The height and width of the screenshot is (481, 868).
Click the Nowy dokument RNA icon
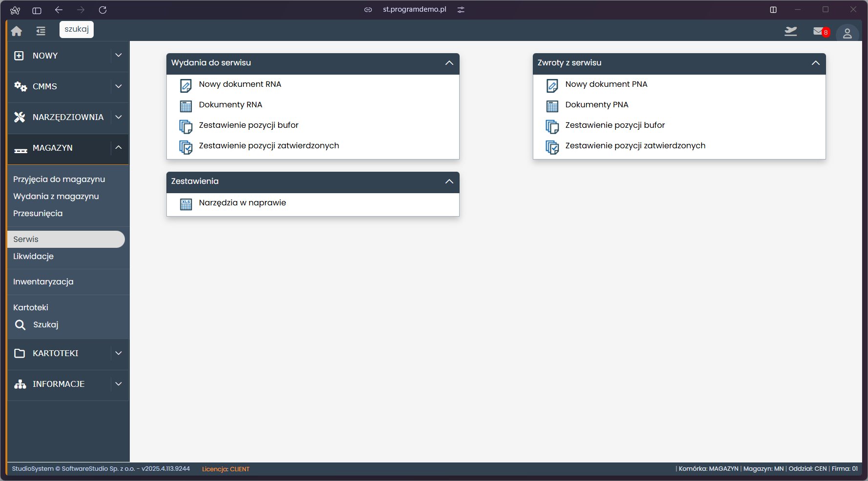186,85
